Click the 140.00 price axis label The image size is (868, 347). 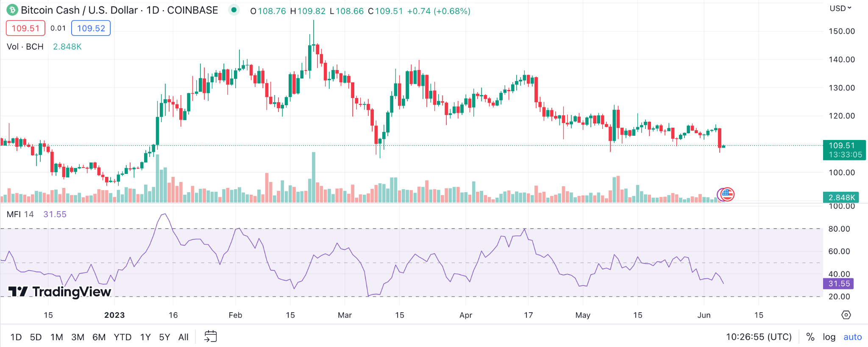click(x=842, y=59)
